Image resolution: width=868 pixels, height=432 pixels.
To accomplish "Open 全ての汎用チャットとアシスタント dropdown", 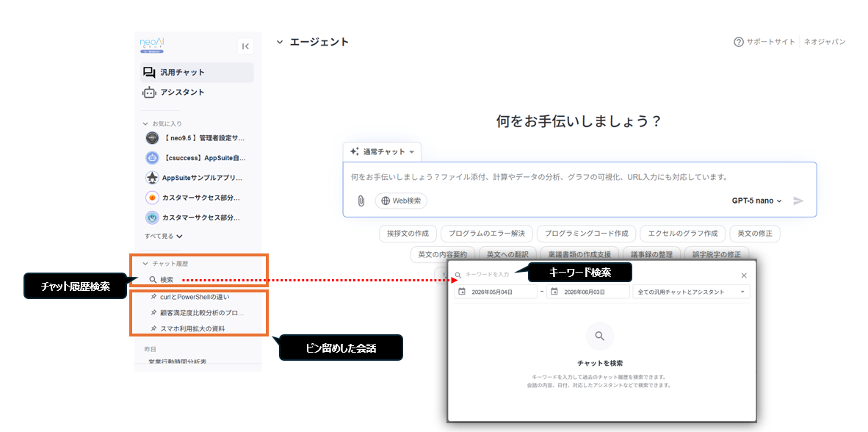I will (692, 292).
